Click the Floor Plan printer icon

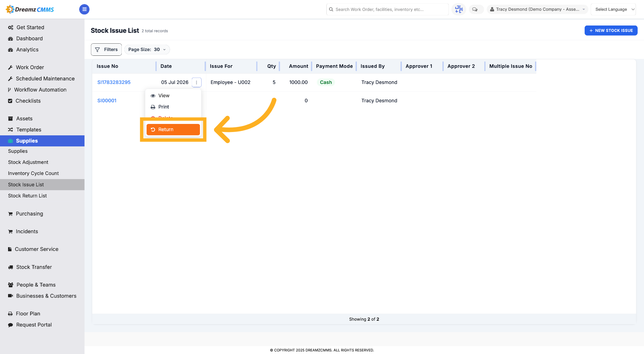[x=10, y=314]
